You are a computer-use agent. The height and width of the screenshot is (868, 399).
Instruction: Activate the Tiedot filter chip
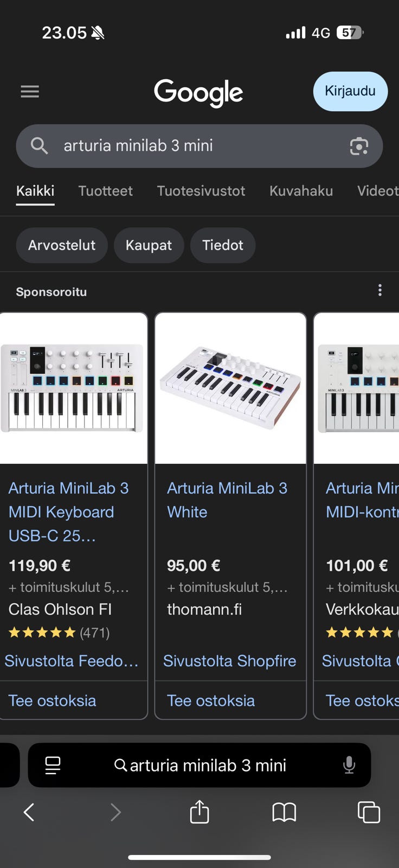coord(223,245)
